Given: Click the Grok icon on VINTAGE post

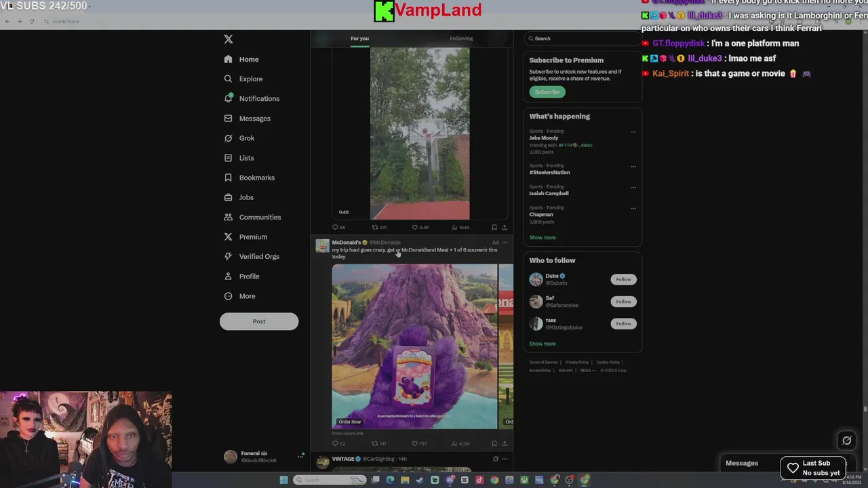Looking at the screenshot, I should coord(495,459).
